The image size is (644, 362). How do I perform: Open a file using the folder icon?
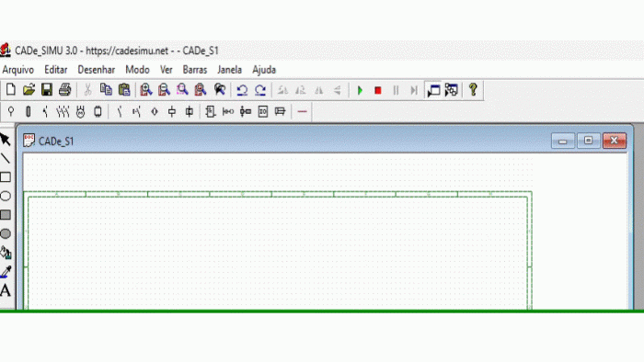(29, 90)
